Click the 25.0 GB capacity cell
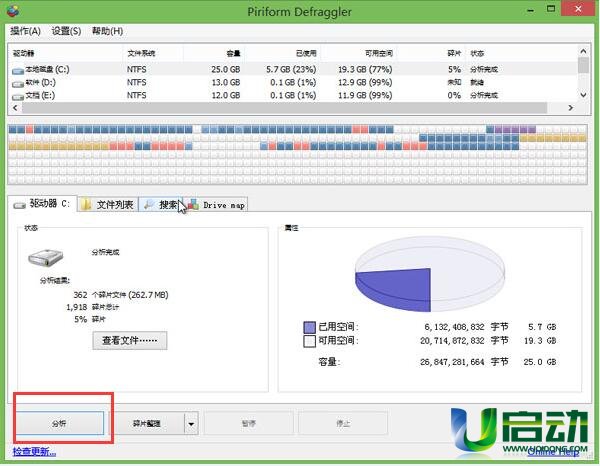The image size is (600, 466). (226, 70)
